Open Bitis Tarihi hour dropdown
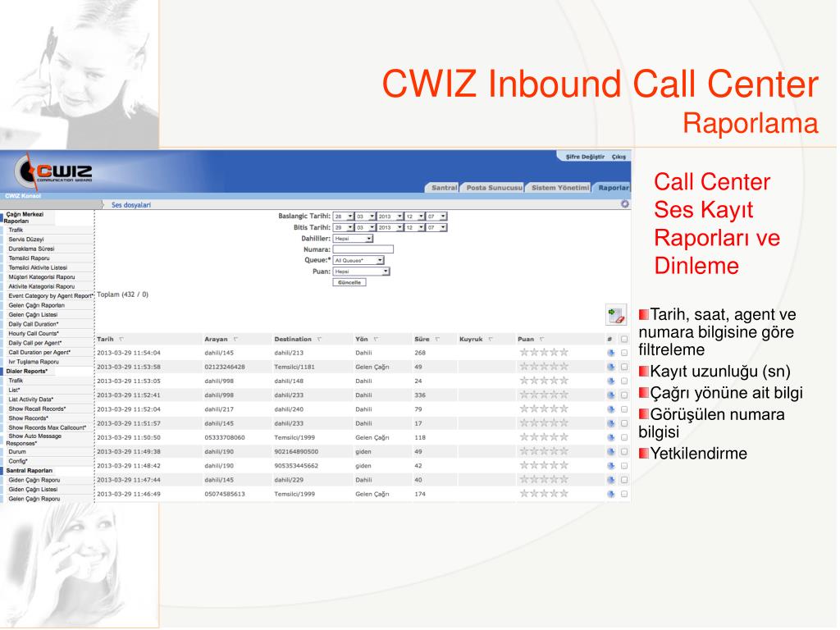The width and height of the screenshot is (840, 630). pyautogui.click(x=414, y=228)
